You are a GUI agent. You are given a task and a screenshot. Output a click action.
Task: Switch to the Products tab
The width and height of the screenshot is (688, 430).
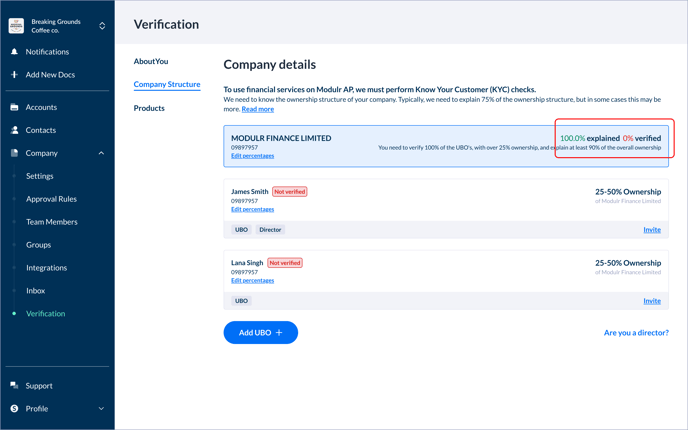coord(149,108)
